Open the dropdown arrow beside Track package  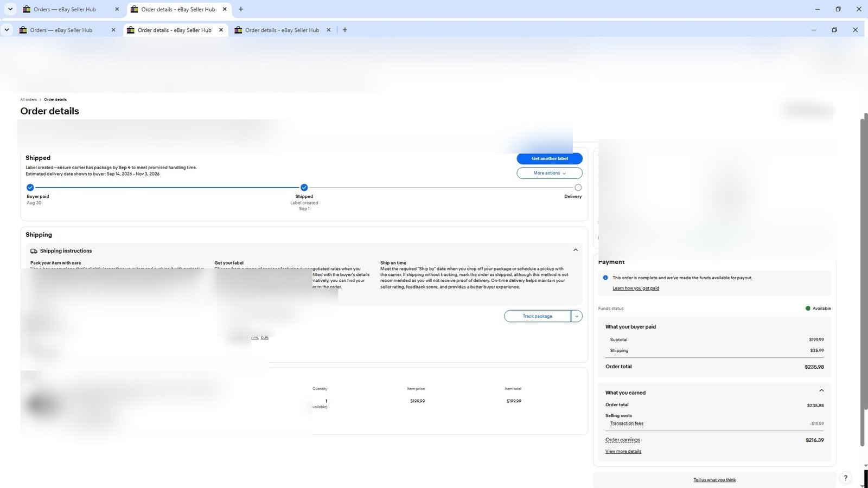click(577, 316)
